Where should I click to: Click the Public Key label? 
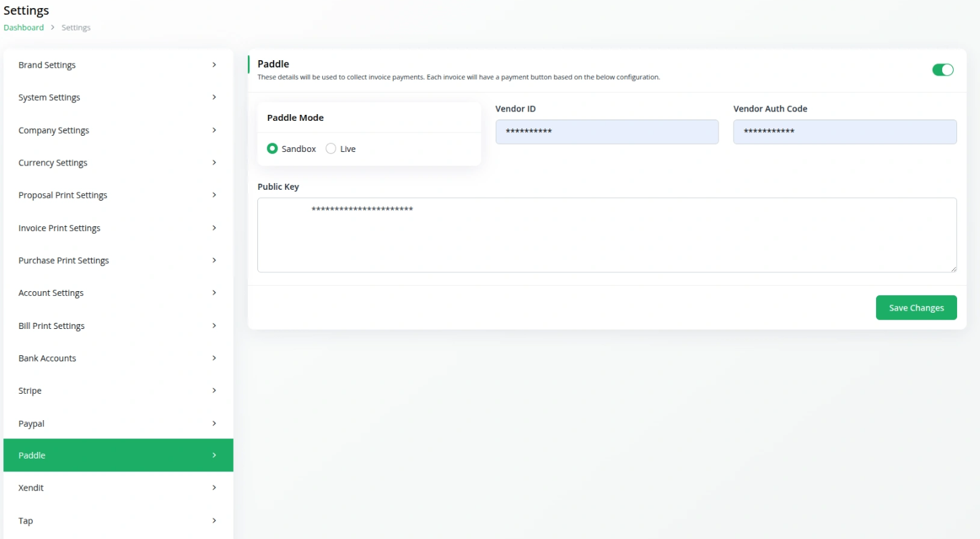coord(278,186)
